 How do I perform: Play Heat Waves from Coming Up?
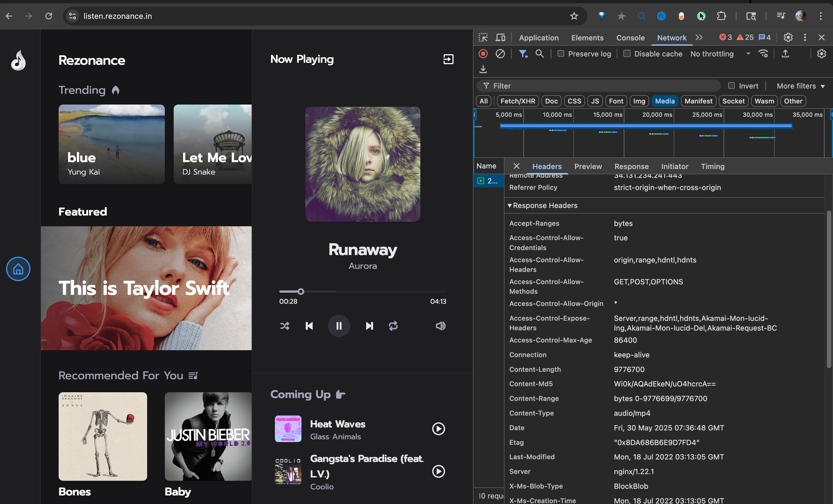tap(438, 429)
